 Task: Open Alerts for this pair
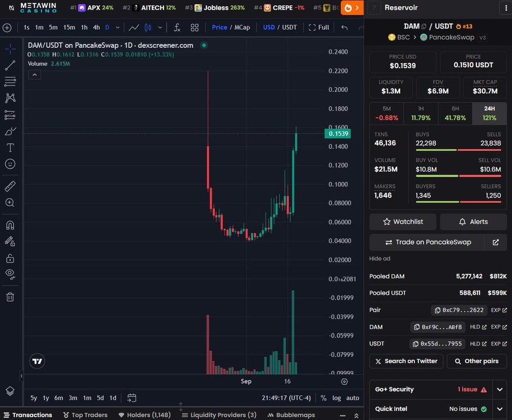473,222
